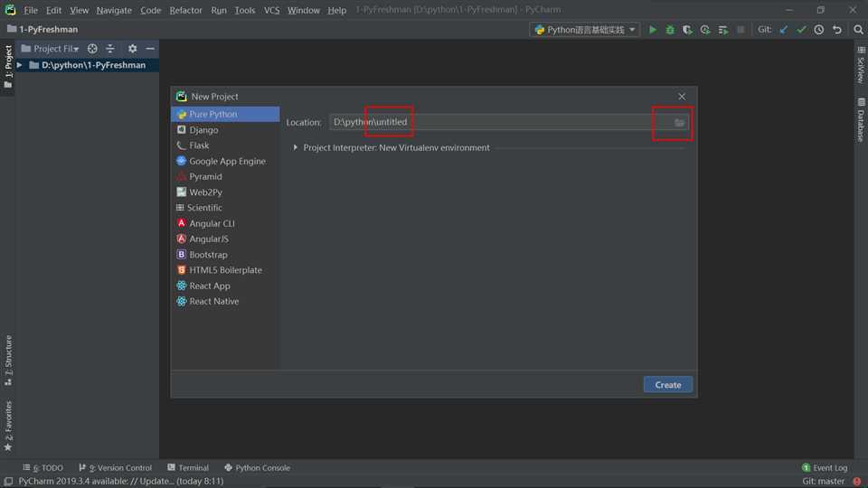The height and width of the screenshot is (488, 868).
Task: Start debugging with the green bug icon
Action: [x=670, y=30]
